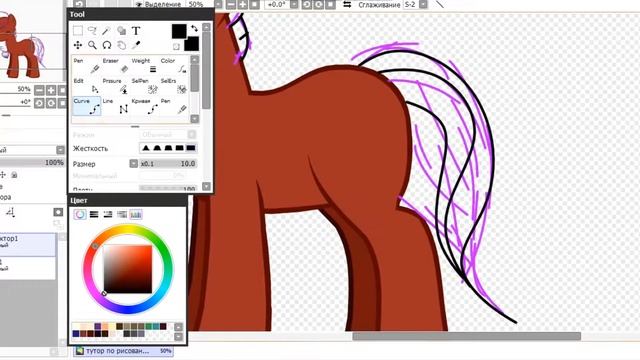Choose the Pressure tool
The height and width of the screenshot is (360, 640).
tap(115, 86)
